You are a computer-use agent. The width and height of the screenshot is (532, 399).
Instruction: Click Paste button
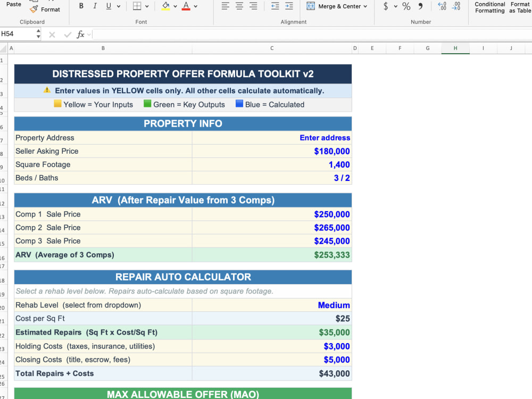click(x=14, y=4)
